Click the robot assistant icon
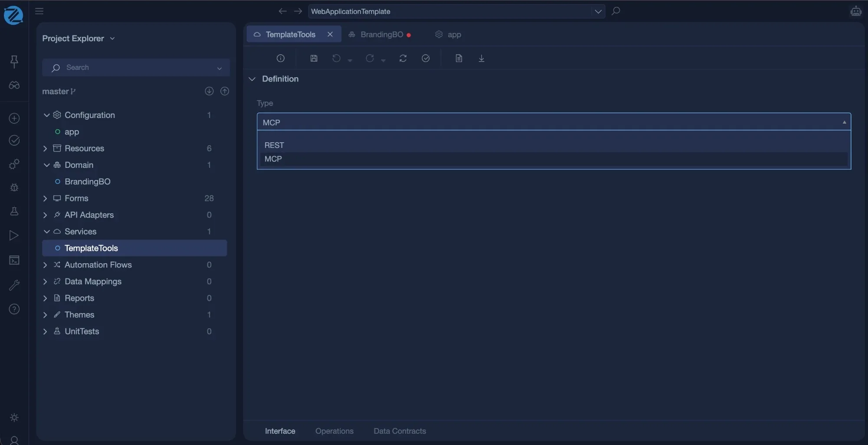868x445 pixels. [x=856, y=11]
